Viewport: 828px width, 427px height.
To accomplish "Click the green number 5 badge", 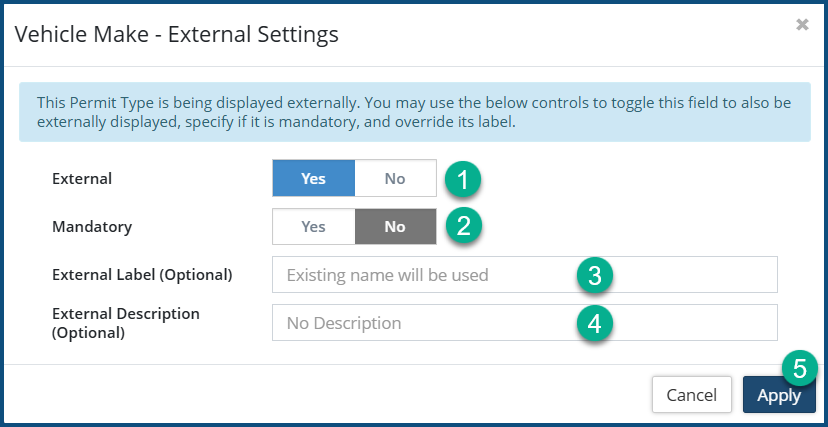I will tap(800, 368).
